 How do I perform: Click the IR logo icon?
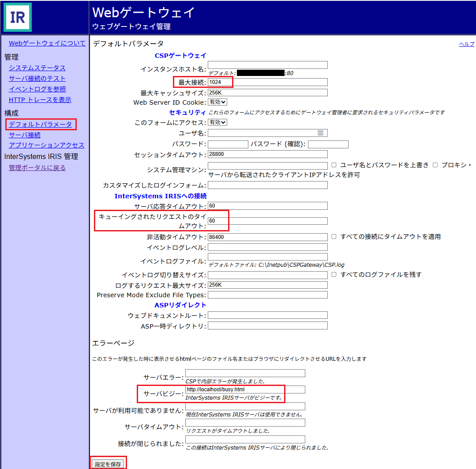tap(18, 17)
